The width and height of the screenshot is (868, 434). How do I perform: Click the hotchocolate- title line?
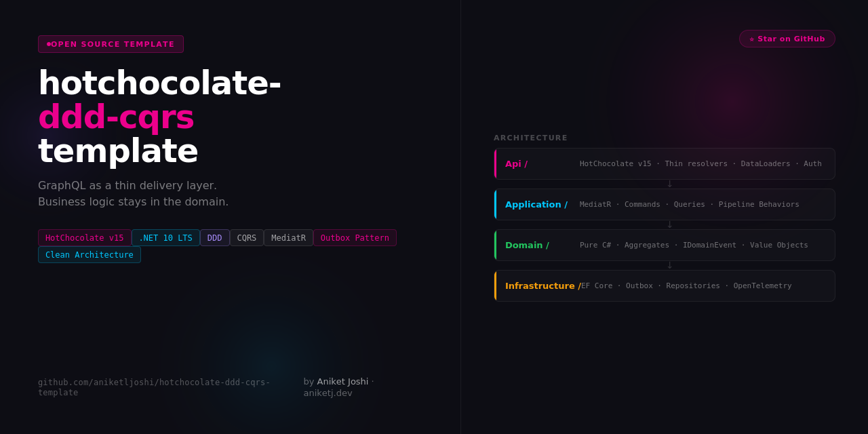pyautogui.click(x=159, y=83)
